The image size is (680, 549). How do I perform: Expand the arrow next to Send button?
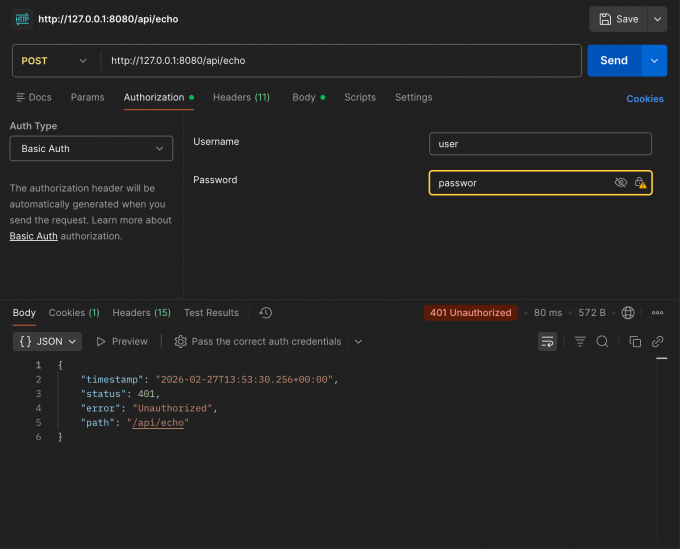coord(654,61)
